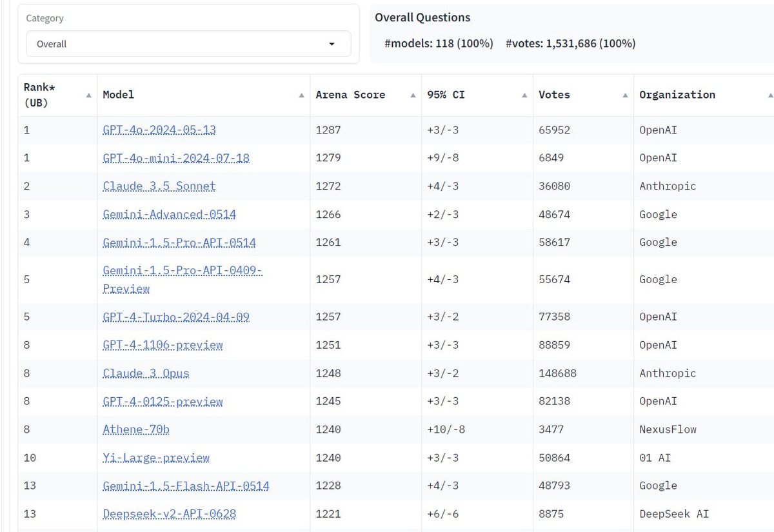Open the Athene-70b link
The height and width of the screenshot is (532, 774).
point(136,429)
